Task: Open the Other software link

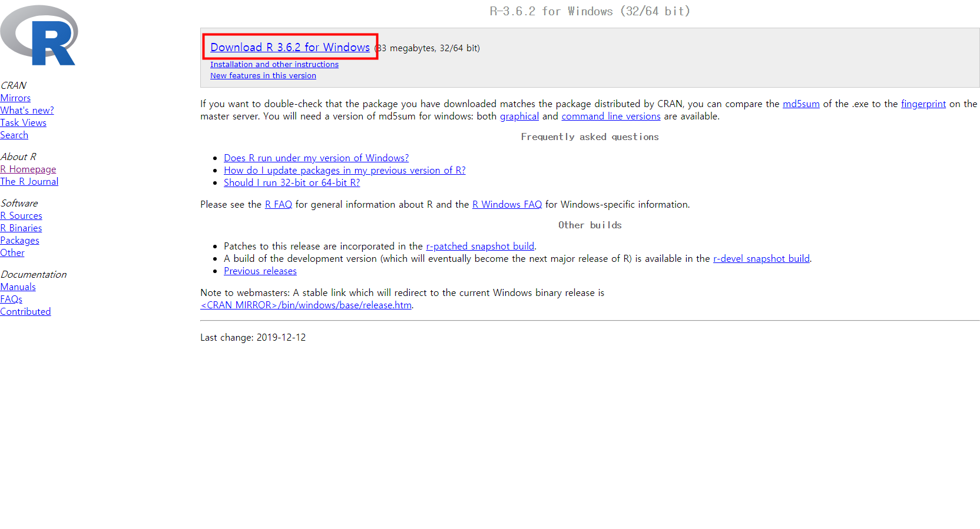Action: pyautogui.click(x=12, y=252)
